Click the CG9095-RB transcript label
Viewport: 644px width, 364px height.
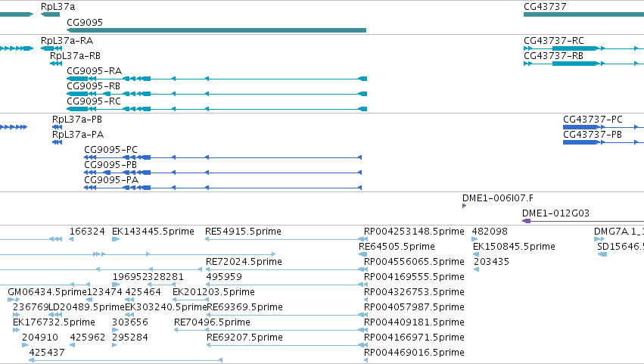[x=94, y=86]
